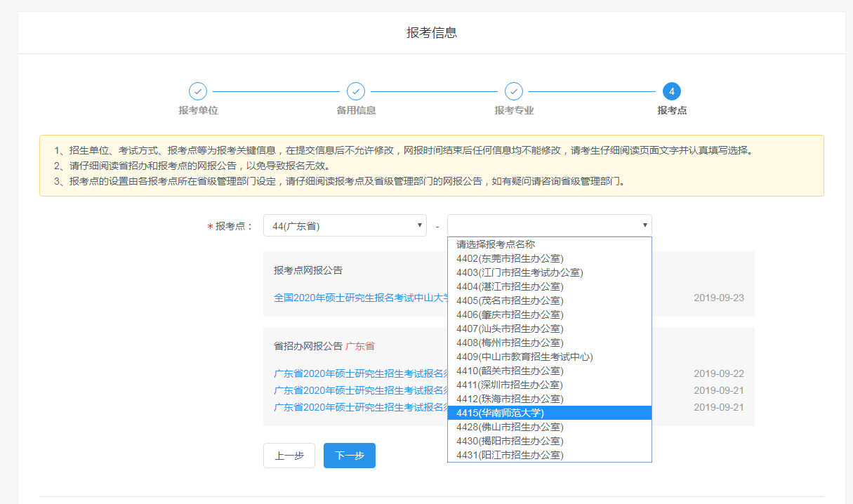The height and width of the screenshot is (504, 853).
Task: Open the first 广东省2020年硕士研究生 announcement link
Action: [x=351, y=373]
